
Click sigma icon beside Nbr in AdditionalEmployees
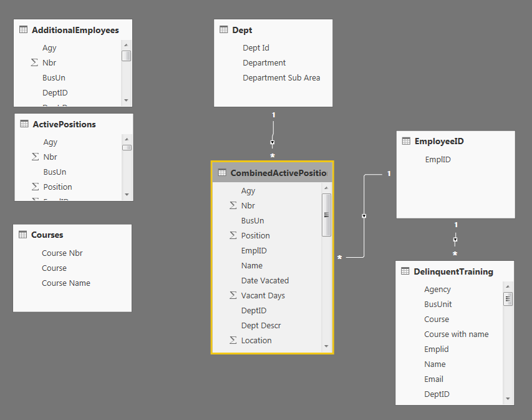[34, 62]
